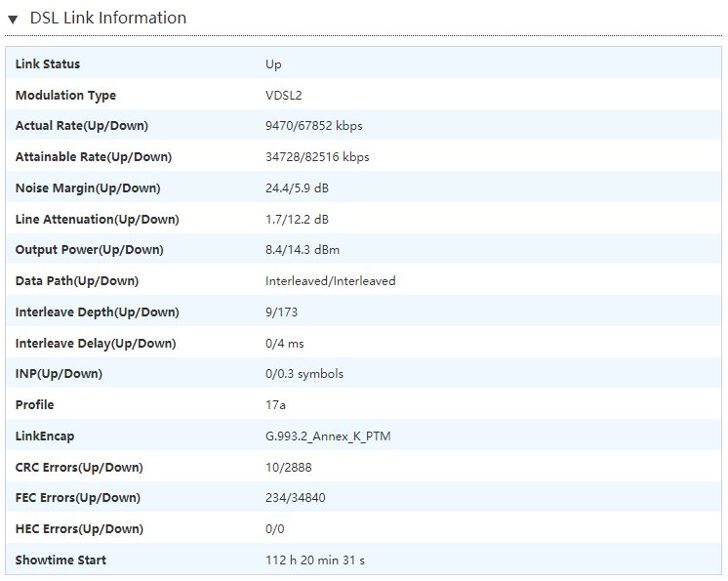728x581 pixels.
Task: Select the Link Status row label
Action: (x=48, y=64)
